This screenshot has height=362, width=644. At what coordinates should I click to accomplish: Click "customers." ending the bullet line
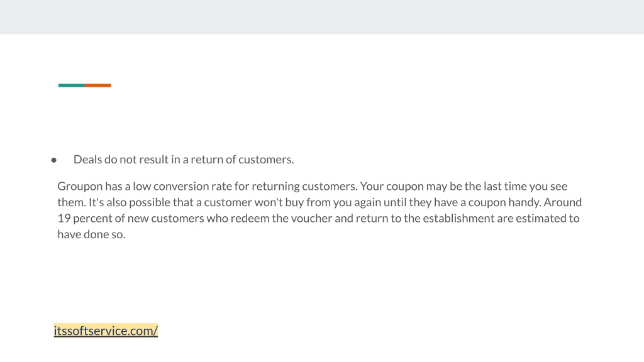coord(266,159)
